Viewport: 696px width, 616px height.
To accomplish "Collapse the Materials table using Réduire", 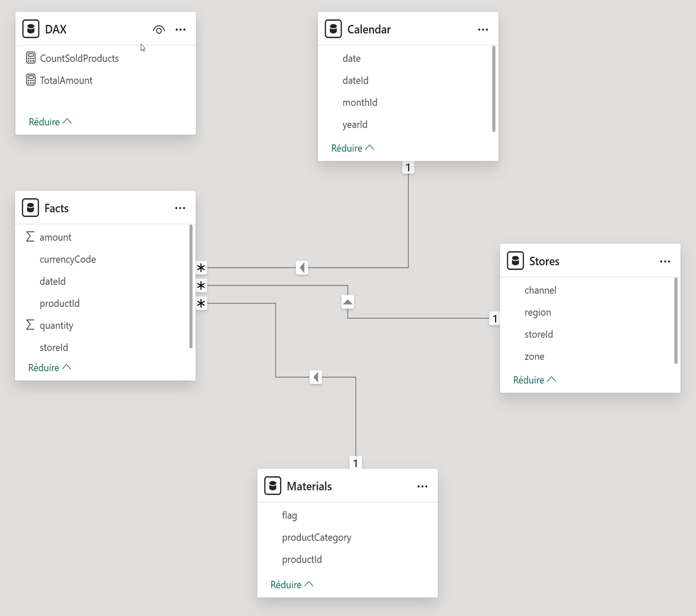I will point(292,585).
